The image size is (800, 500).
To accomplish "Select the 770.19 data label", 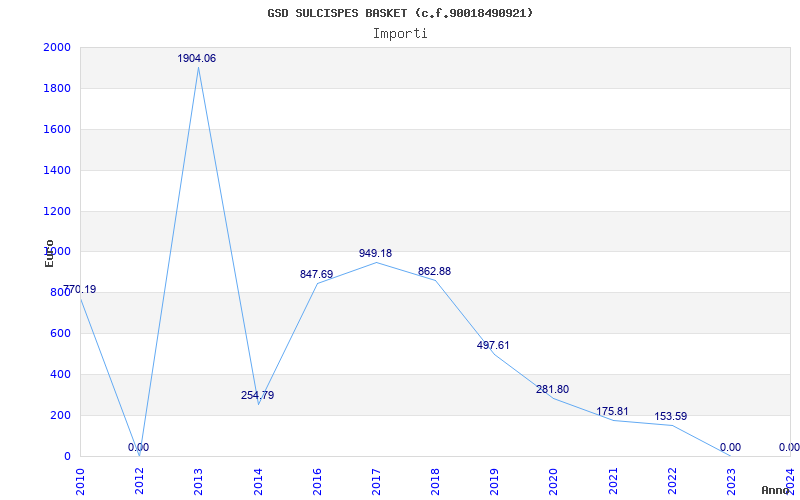I will coord(80,289).
